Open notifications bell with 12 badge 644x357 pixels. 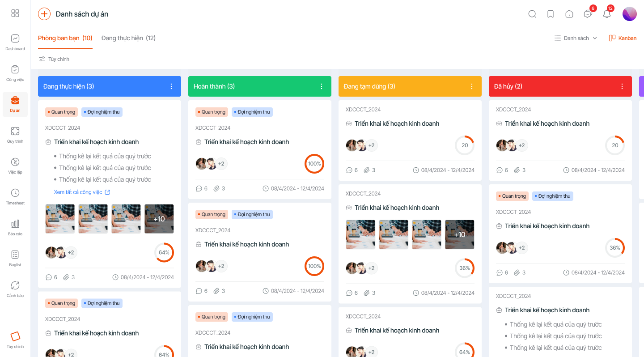(x=607, y=14)
